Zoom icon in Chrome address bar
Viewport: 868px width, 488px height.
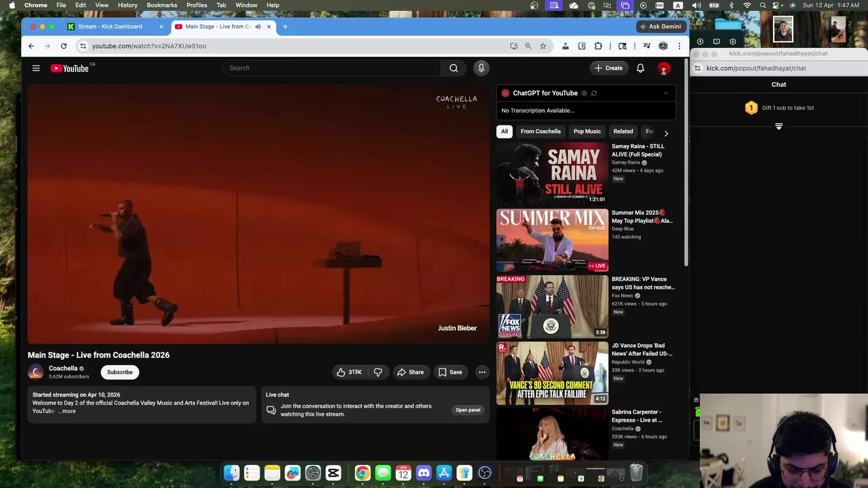point(528,46)
